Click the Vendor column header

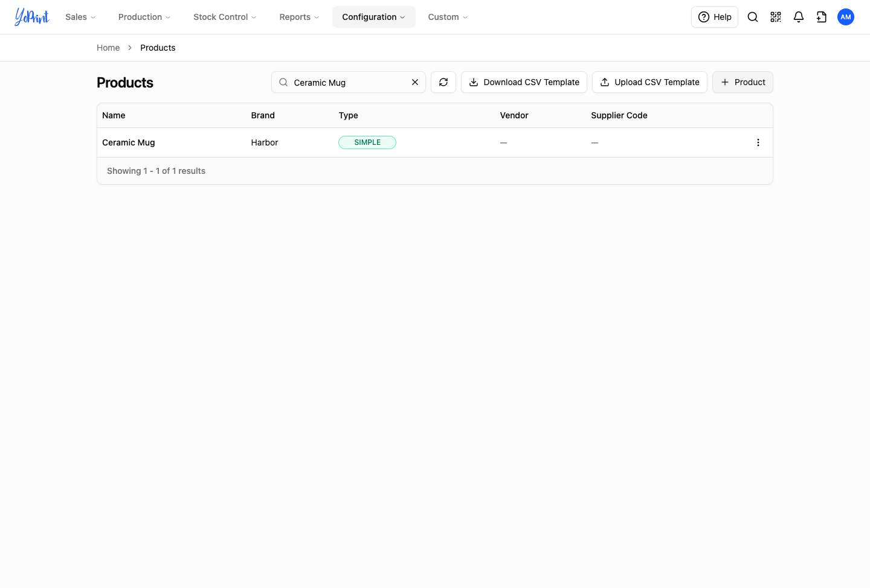pyautogui.click(x=514, y=115)
